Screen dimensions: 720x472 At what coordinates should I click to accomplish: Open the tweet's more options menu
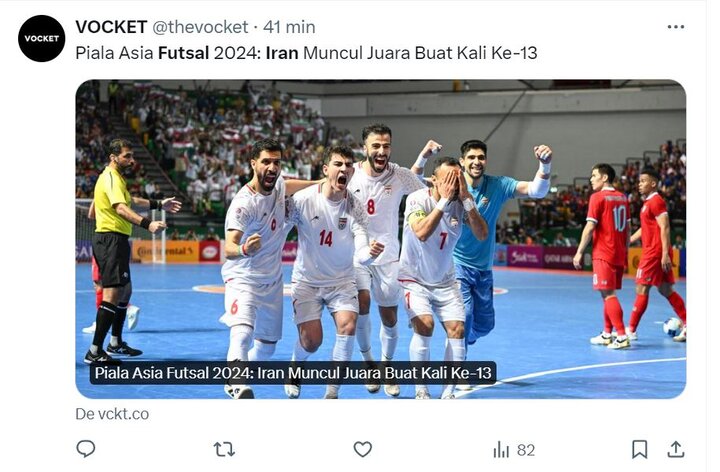click(675, 27)
